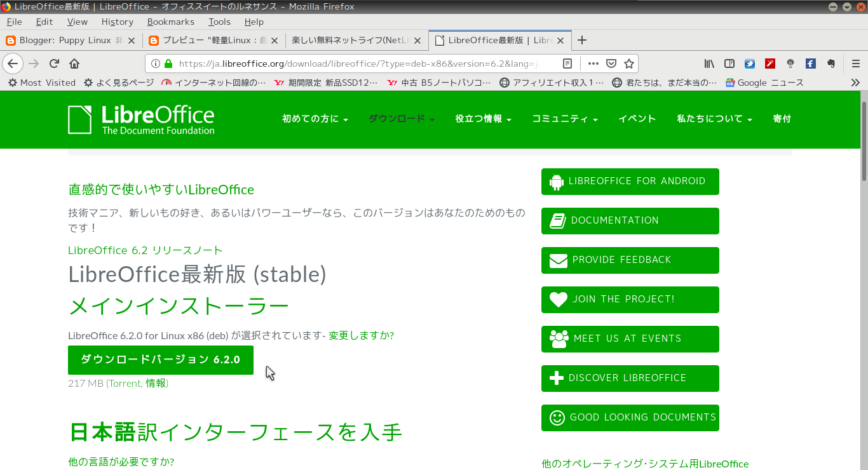The image size is (868, 470).
Task: Save the page to Pocket
Action: (x=611, y=64)
